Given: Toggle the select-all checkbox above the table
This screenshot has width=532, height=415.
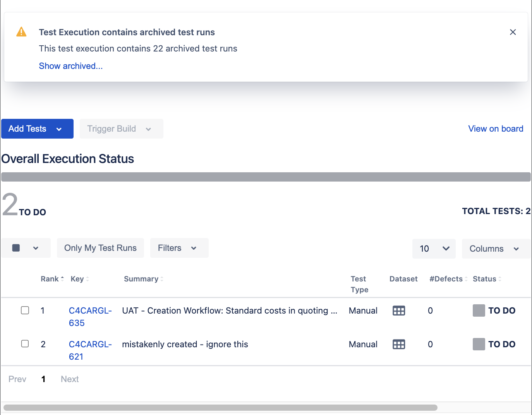Looking at the screenshot, I should click(16, 248).
